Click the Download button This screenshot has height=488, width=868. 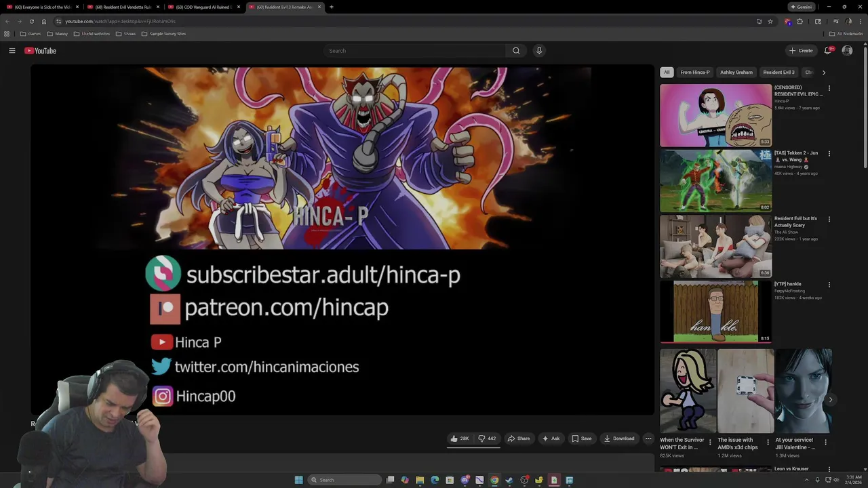[x=619, y=439]
